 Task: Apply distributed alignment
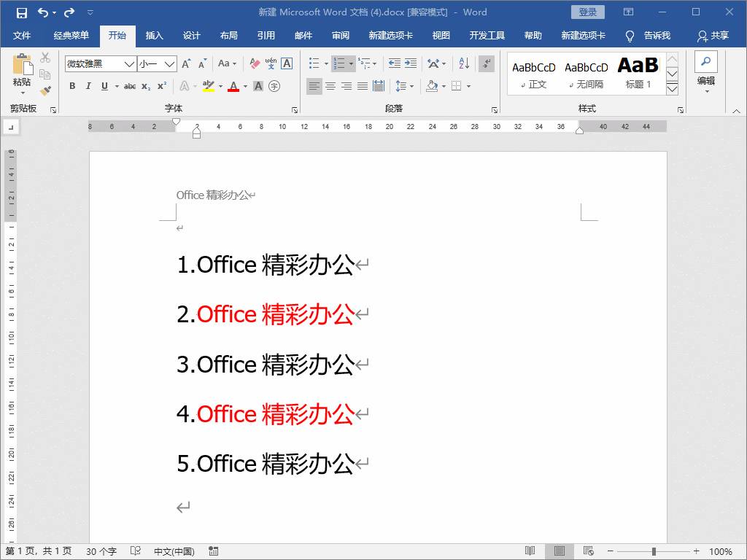[x=379, y=86]
